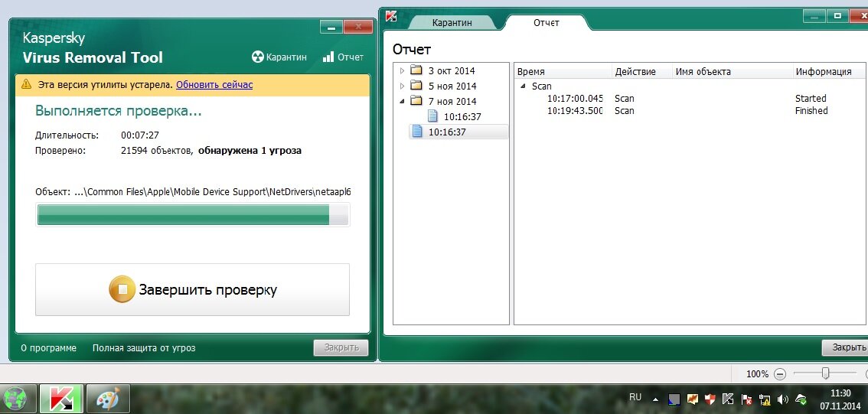This screenshot has height=414, width=868.
Task: Select the 7 ноя 2014 folder icon
Action: [x=416, y=101]
